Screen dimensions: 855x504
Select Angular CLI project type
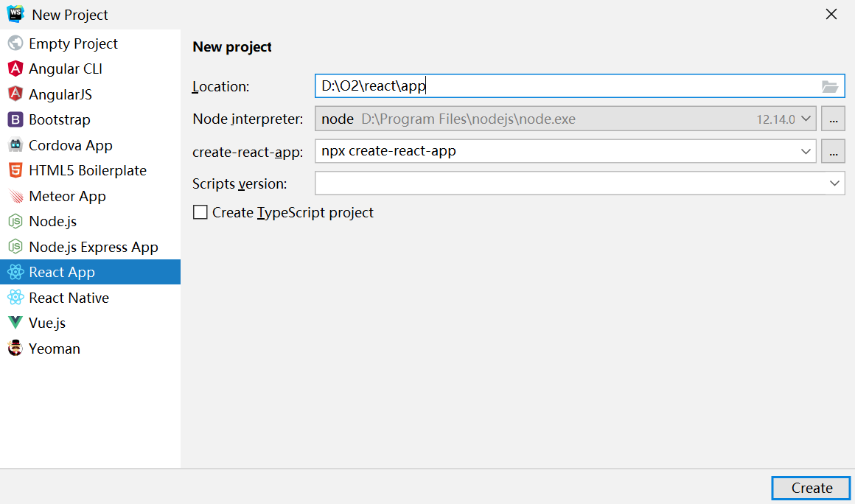(90, 69)
